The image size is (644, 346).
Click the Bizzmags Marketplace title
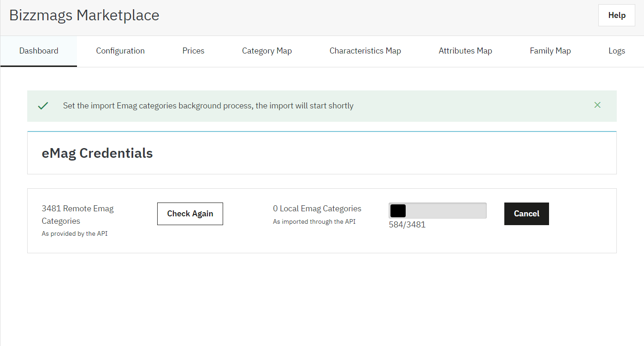click(84, 15)
